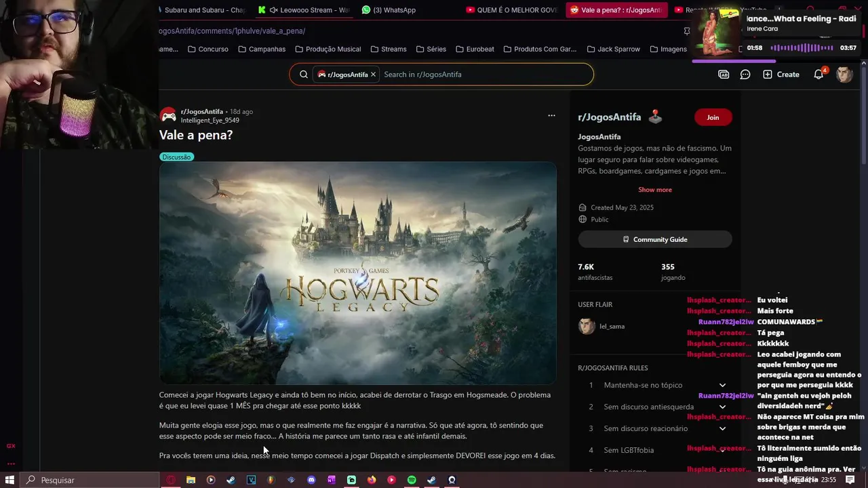Click the r/JogosAntifa community avatar on post
The image size is (868, 488).
(x=168, y=116)
